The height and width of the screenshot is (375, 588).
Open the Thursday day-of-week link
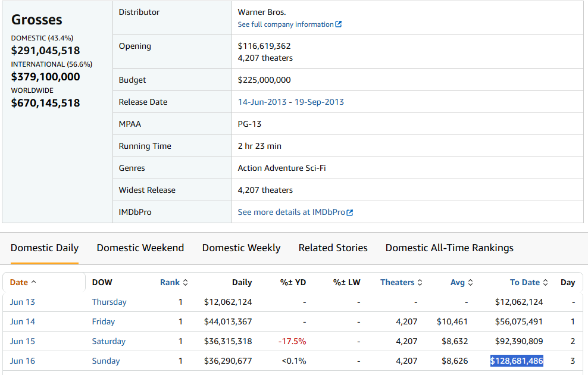109,302
